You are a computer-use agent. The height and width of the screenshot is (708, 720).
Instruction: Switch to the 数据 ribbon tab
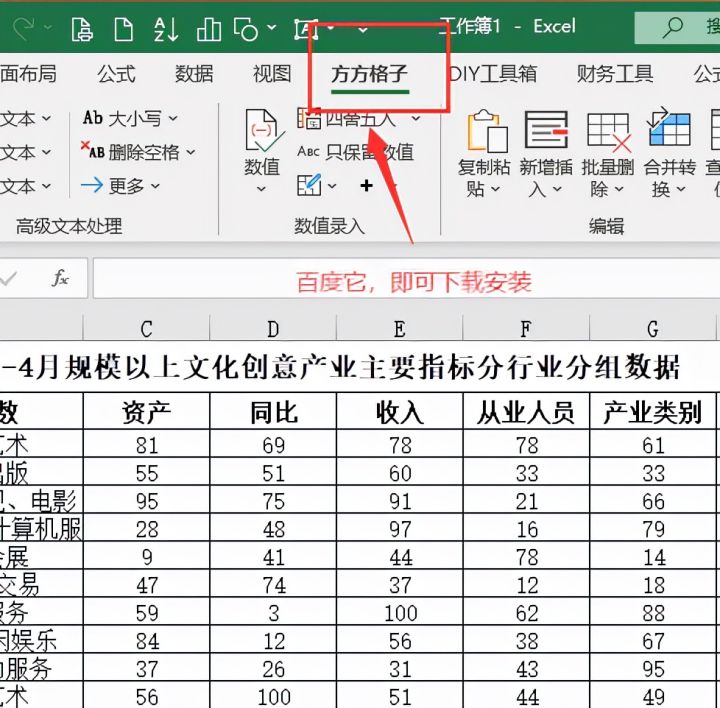194,73
